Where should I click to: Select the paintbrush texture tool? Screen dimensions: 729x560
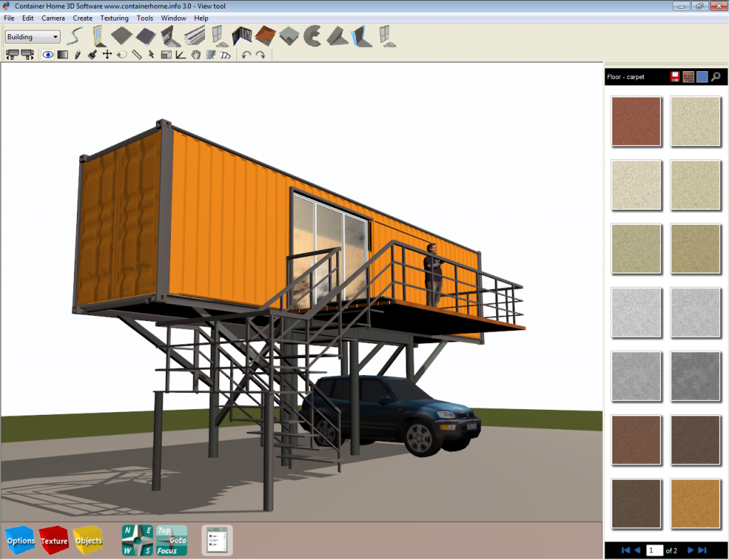pos(92,55)
